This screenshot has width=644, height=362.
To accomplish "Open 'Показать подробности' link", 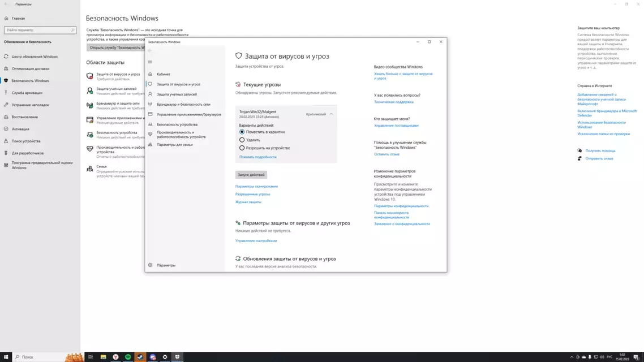I will [x=258, y=157].
